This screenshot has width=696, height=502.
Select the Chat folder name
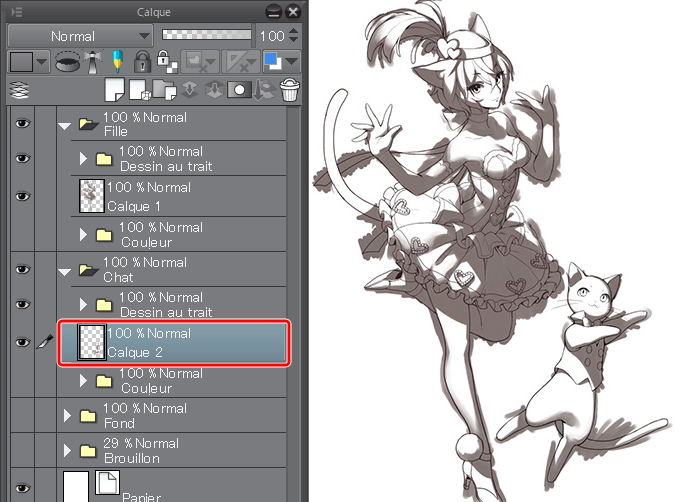[x=118, y=277]
